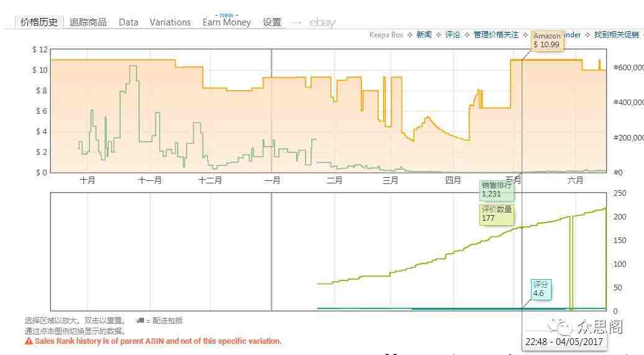Click the Amazon $ 10.99 price tooltip
Viewport: 644px width, 355px height.
pos(547,40)
